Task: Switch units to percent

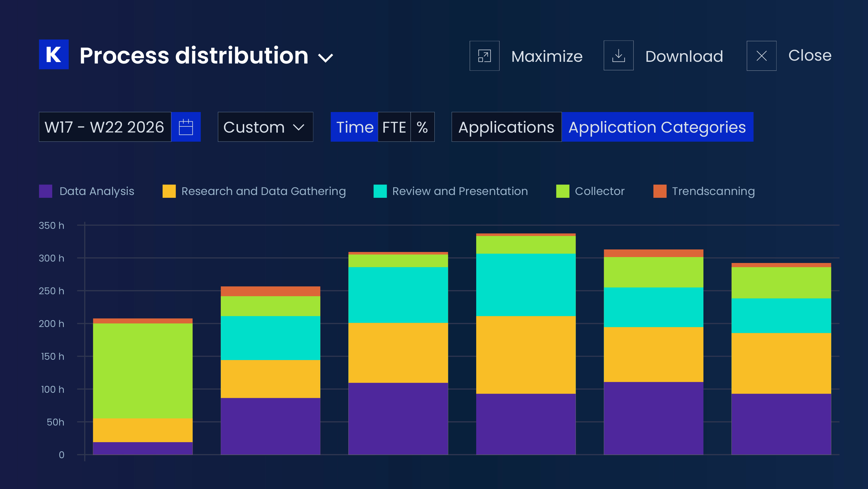Action: click(422, 127)
